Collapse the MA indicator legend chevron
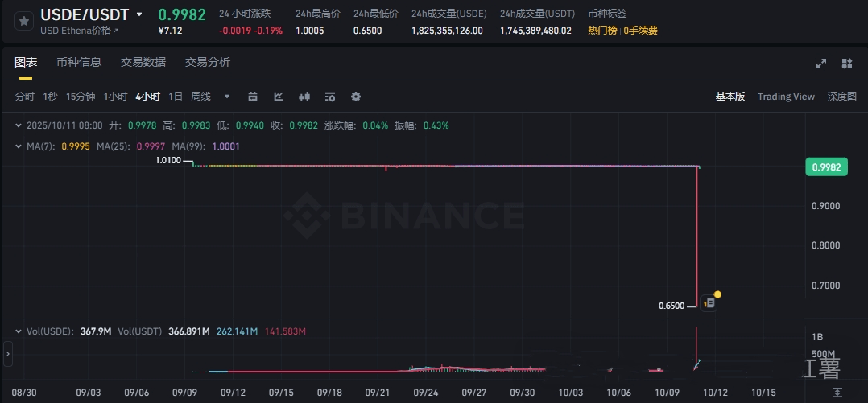The width and height of the screenshot is (868, 403). click(19, 146)
